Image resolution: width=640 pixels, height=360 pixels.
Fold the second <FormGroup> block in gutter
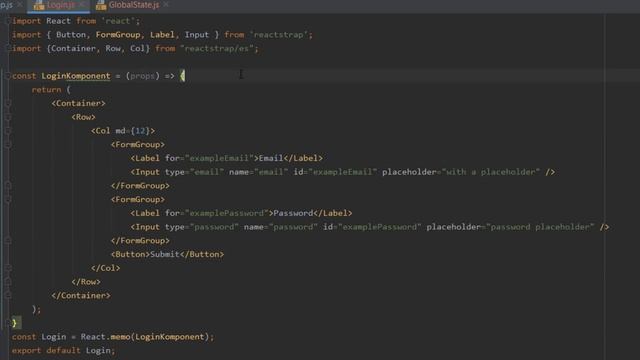click(8, 200)
